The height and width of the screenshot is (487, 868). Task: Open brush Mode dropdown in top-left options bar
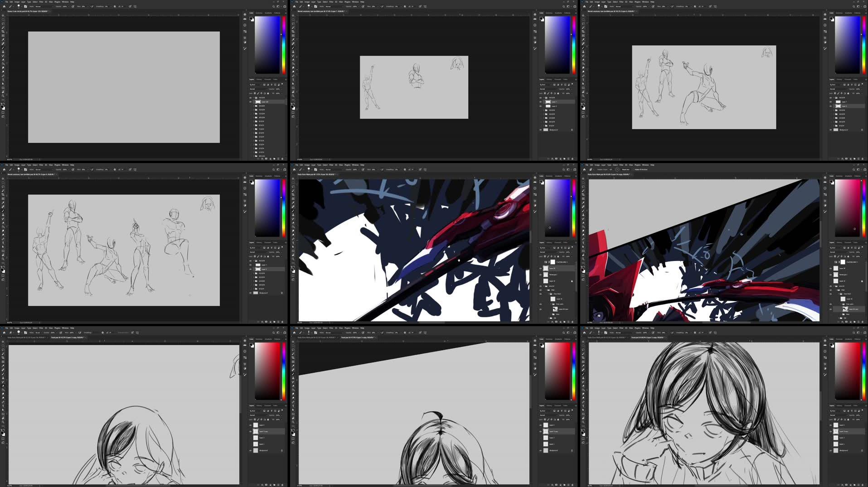coord(44,6)
